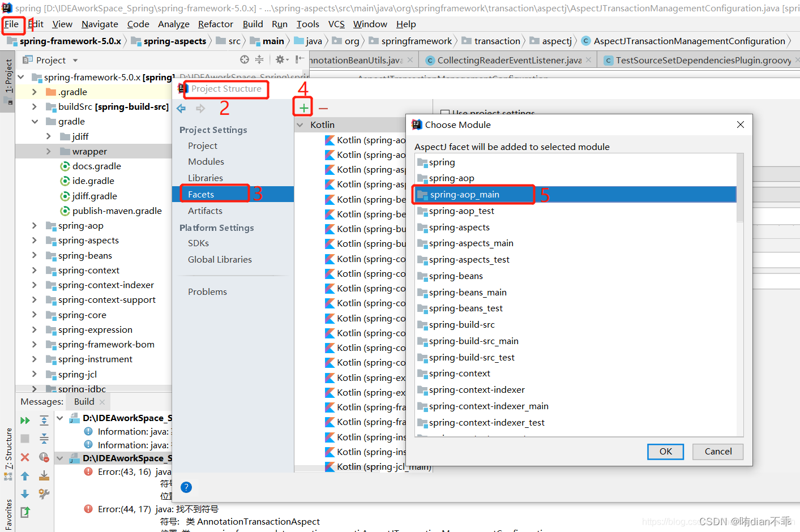Click the red minus remove facet button
Screen dimensions: 800x532
[323, 108]
